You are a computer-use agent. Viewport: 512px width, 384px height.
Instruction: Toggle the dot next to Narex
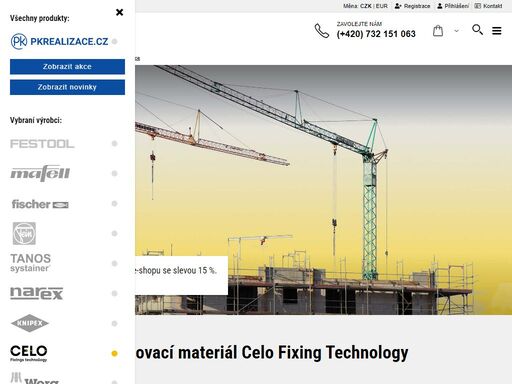[x=114, y=293]
